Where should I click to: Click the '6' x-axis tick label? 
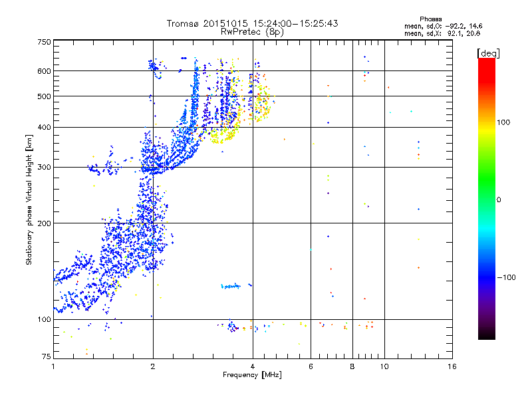(311, 366)
